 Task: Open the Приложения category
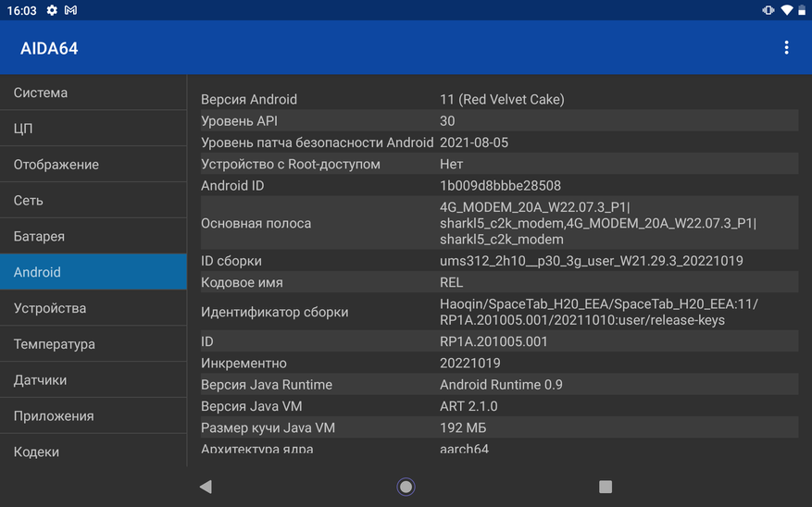click(93, 416)
